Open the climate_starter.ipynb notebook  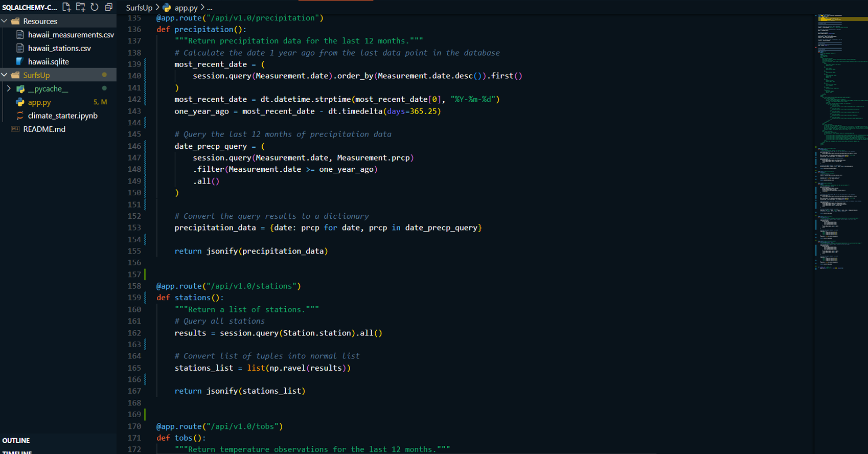pyautogui.click(x=62, y=116)
